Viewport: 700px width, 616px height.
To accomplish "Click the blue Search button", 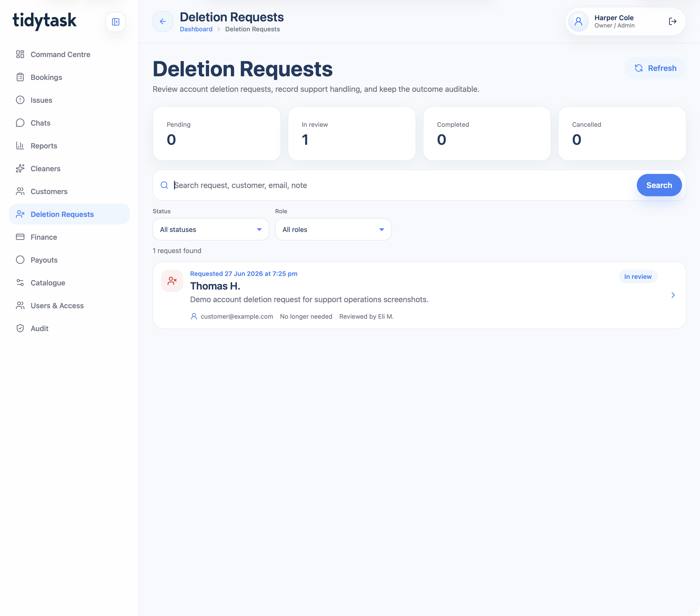I will coord(659,185).
